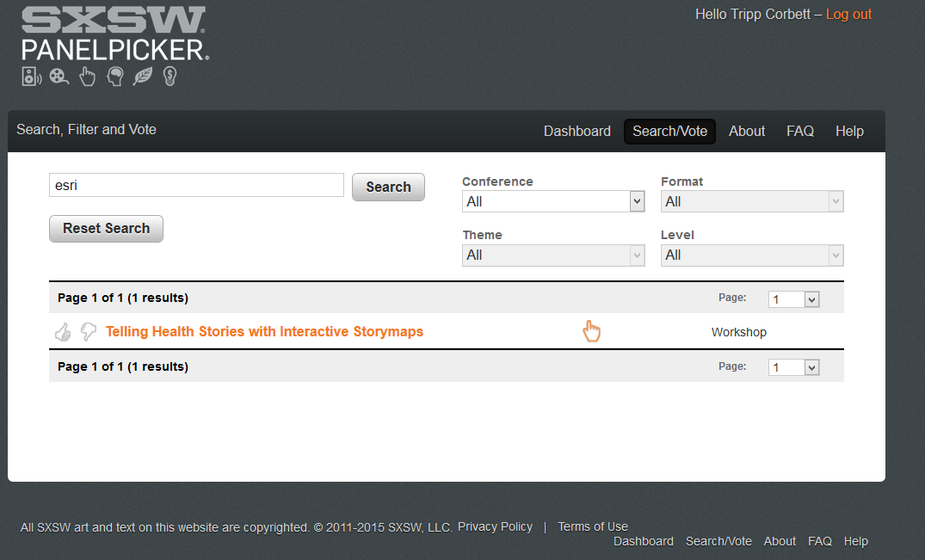Open the bottom Page number dropdown

pyautogui.click(x=794, y=368)
